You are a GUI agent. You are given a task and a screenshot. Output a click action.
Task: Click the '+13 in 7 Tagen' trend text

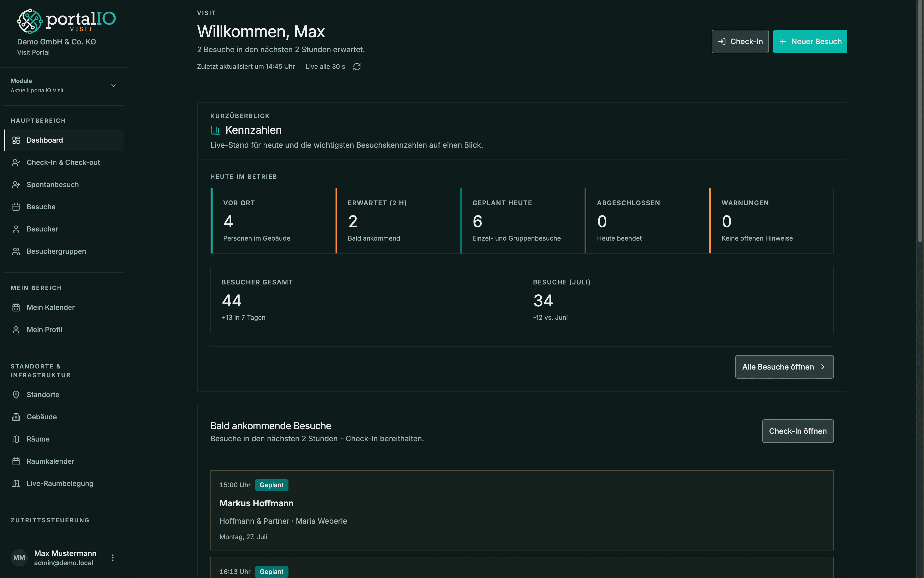click(244, 318)
